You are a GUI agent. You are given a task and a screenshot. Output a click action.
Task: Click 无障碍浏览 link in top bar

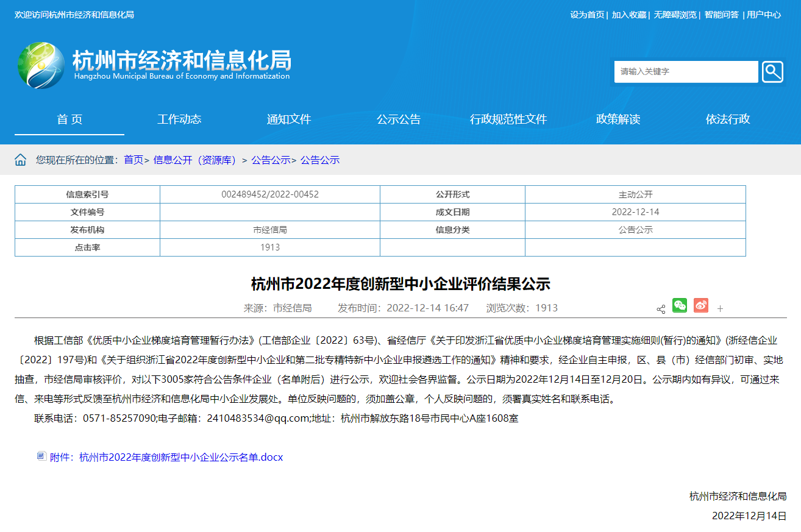pyautogui.click(x=675, y=15)
